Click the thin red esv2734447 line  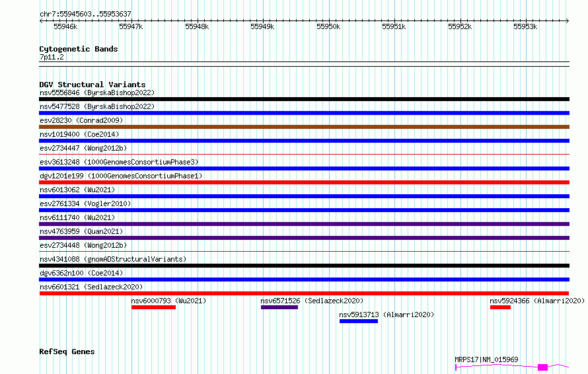304,154
